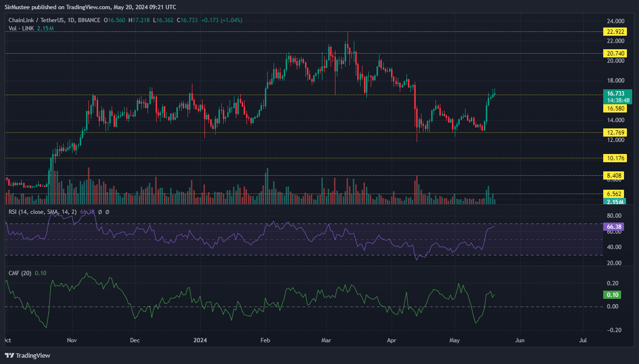Select the 10.176 price level label
This screenshot has height=364, width=639.
(615, 158)
